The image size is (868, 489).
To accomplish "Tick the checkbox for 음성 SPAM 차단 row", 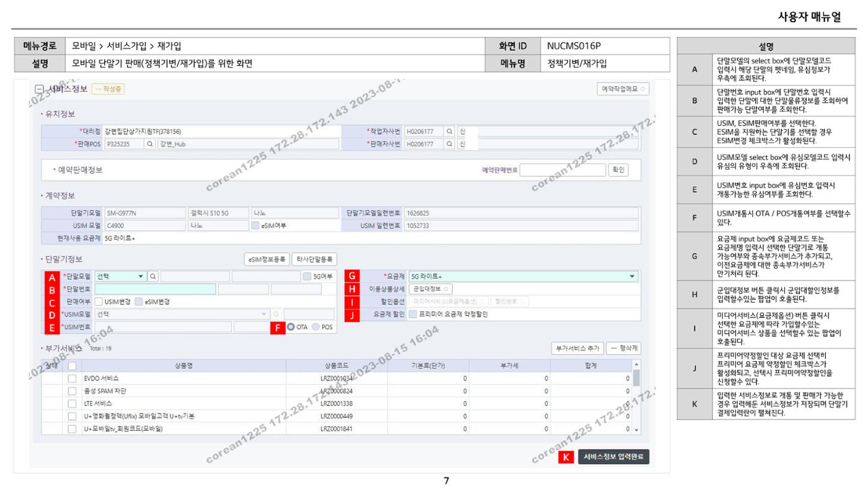I will 72,391.
